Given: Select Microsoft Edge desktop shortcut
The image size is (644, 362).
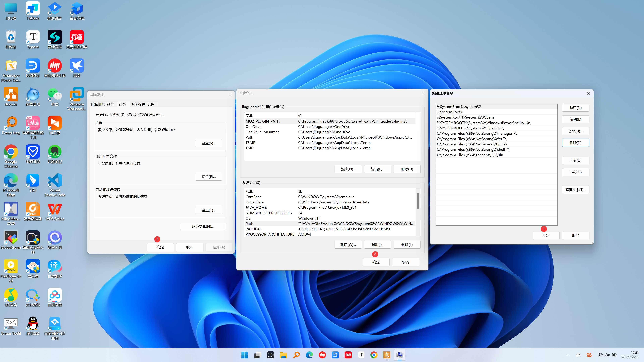Looking at the screenshot, I should pyautogui.click(x=11, y=185).
